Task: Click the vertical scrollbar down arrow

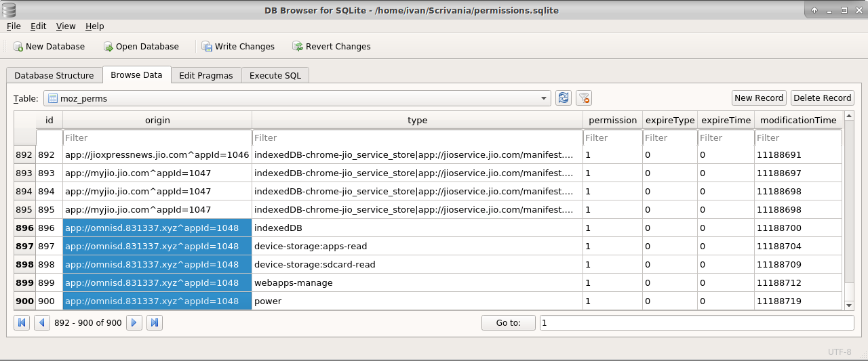Action: click(x=849, y=305)
